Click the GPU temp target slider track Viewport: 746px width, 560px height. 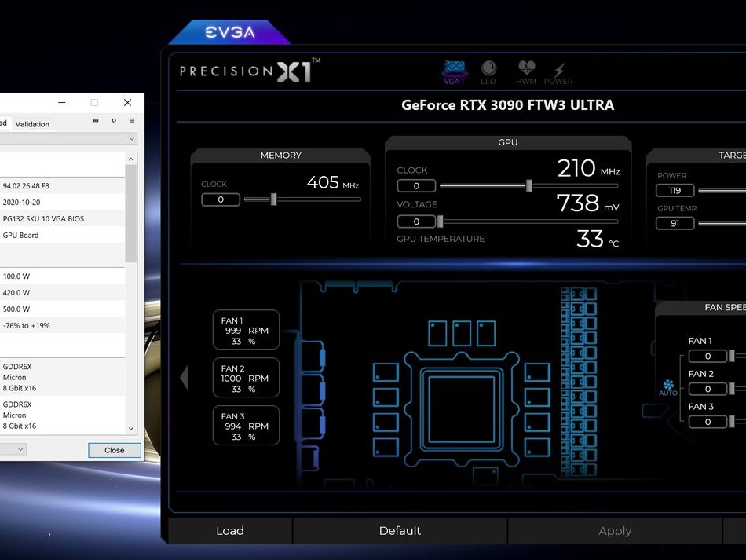click(722, 223)
